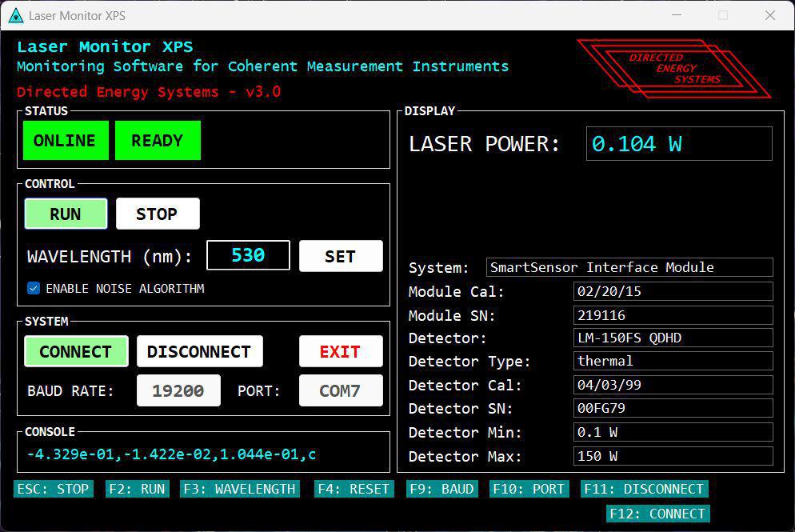Click the READY status indicator
The width and height of the screenshot is (795, 532).
[158, 141]
